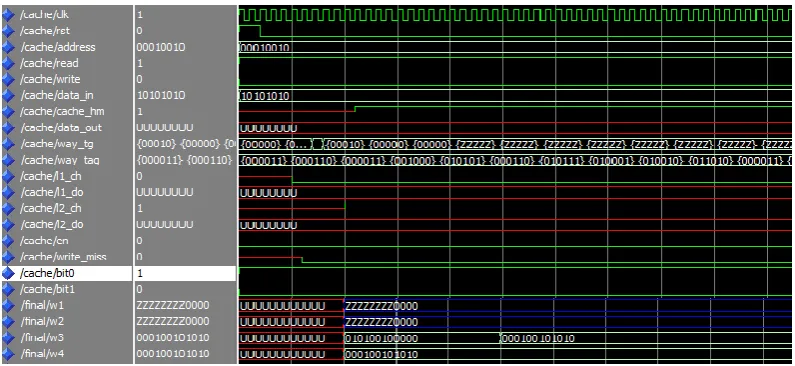Click the diamond icon beside /cache/l1_do
This screenshot has height=366, width=795.
click(x=9, y=192)
